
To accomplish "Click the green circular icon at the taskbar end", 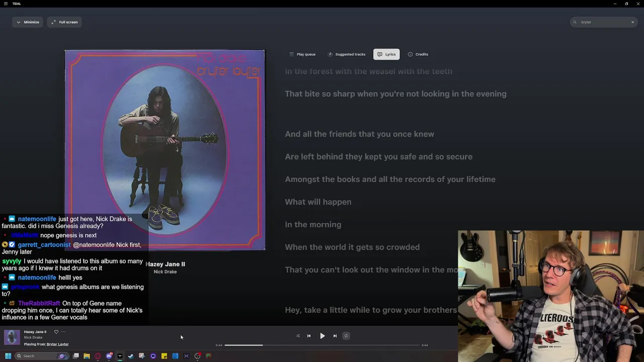I will (x=208, y=356).
